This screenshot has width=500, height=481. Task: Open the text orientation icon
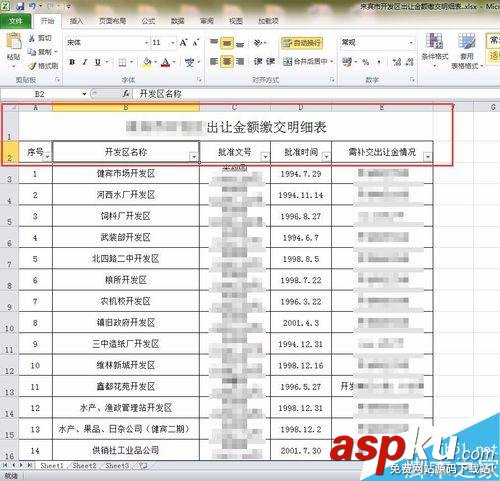[x=258, y=43]
